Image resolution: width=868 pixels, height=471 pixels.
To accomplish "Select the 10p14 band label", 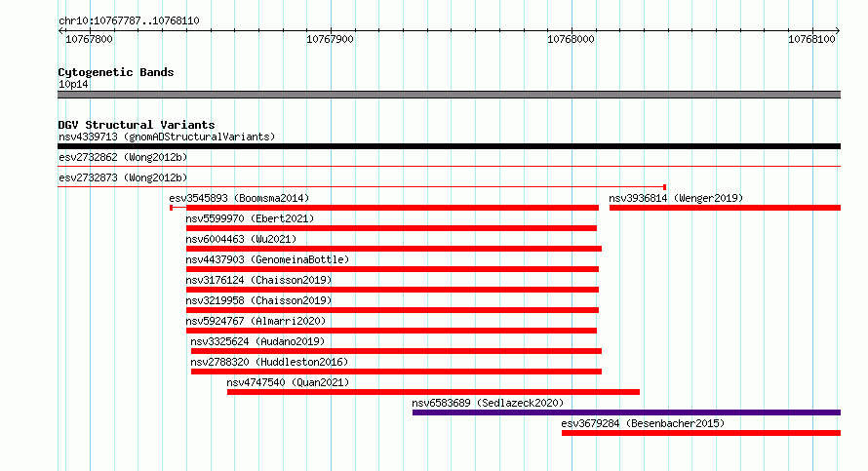I will point(73,84).
